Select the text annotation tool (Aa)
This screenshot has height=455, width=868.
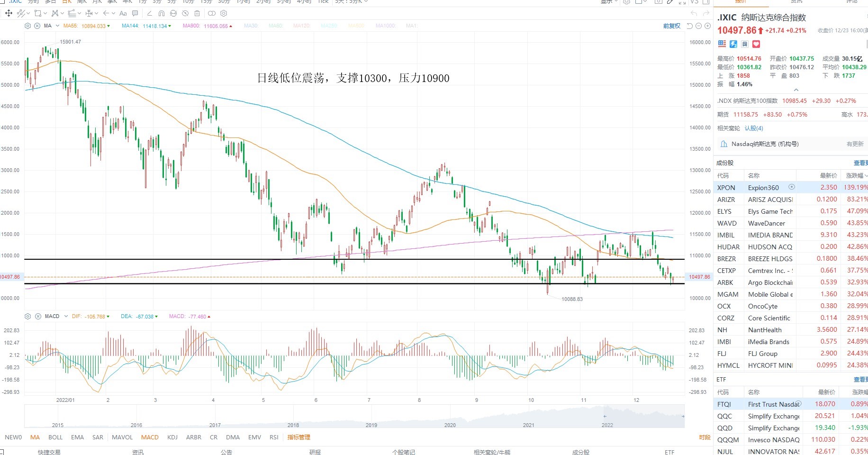click(x=123, y=13)
